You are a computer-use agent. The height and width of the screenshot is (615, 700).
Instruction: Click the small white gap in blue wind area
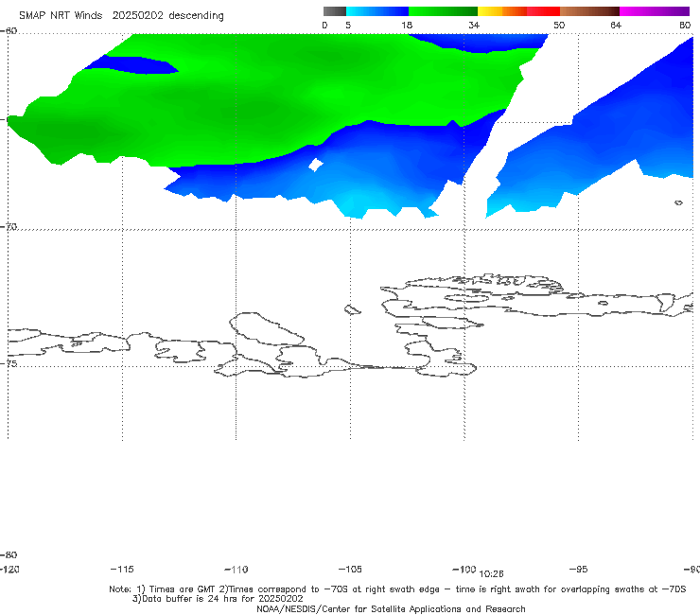point(316,165)
